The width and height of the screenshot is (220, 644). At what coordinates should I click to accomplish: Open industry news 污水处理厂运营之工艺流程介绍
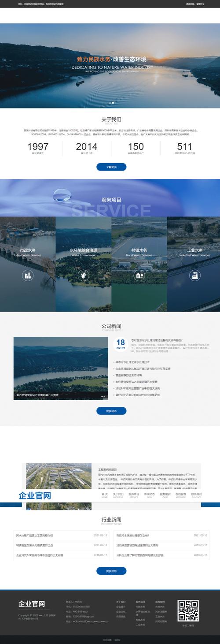34,535
